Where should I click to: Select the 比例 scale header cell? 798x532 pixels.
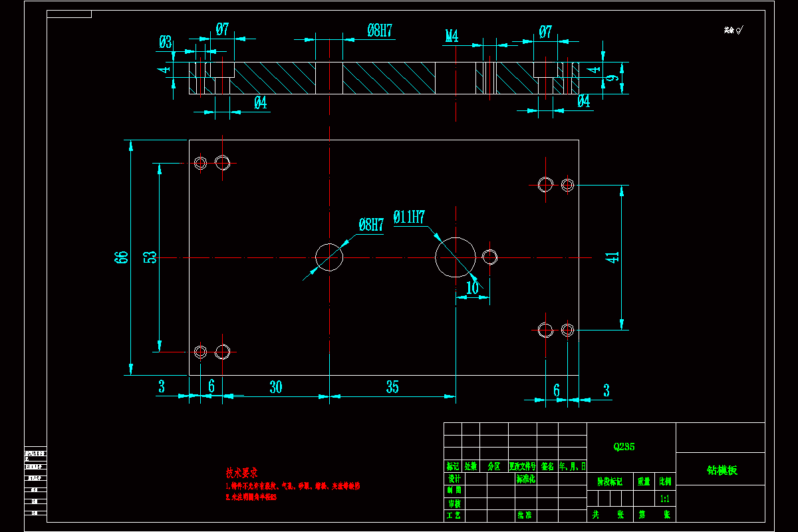click(665, 481)
